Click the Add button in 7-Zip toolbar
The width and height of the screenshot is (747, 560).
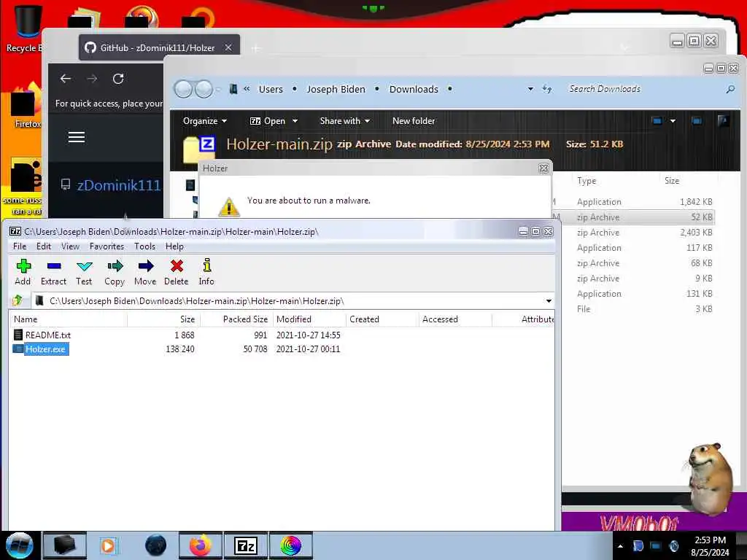pyautogui.click(x=23, y=272)
